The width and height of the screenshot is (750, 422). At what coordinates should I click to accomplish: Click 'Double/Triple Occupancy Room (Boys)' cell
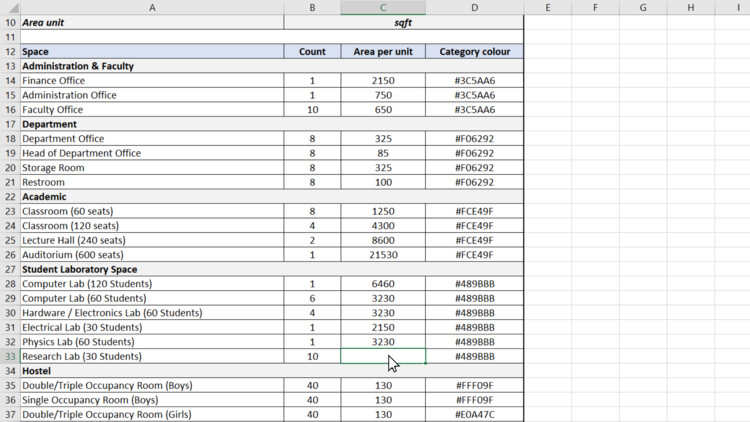coord(152,385)
